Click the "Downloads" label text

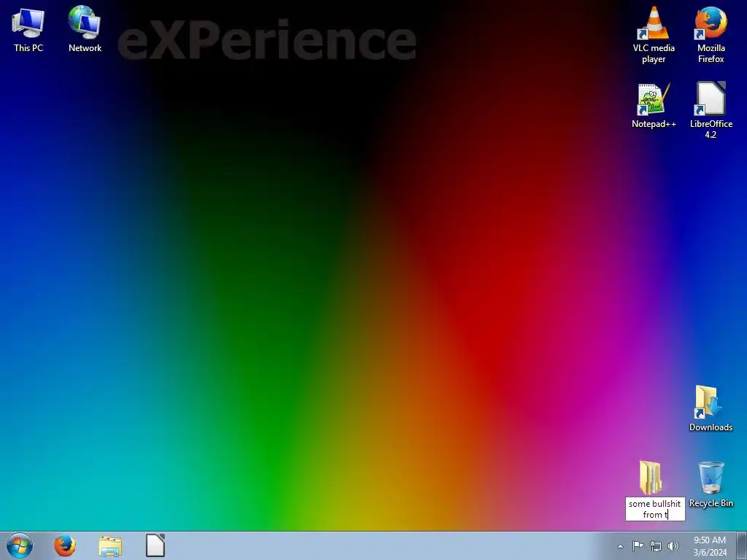711,427
